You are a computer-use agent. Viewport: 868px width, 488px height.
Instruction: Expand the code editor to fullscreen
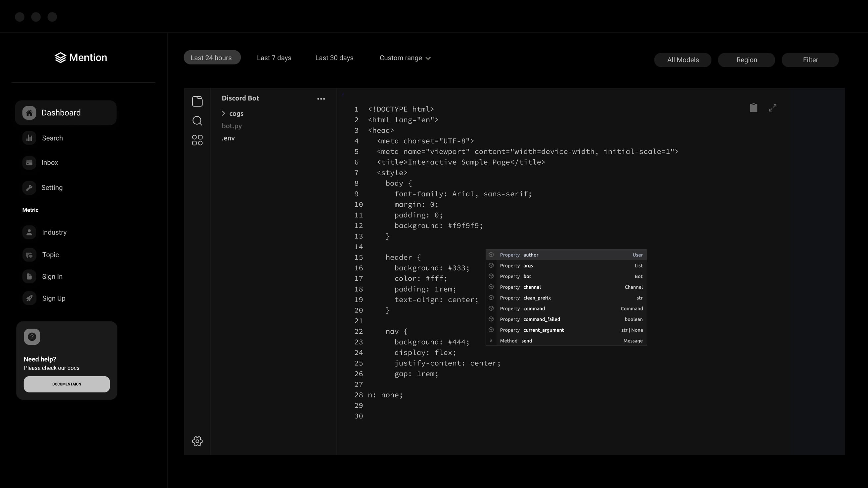click(x=773, y=108)
